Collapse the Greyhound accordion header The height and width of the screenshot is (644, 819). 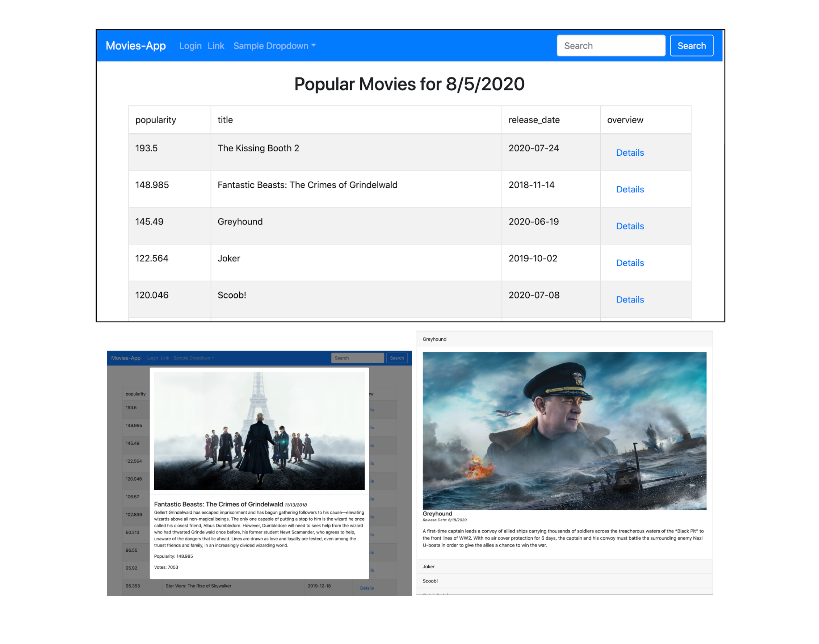click(434, 339)
